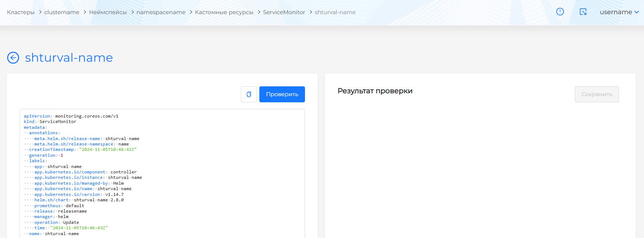Open clustername breadcrumb link
Screen dimensions: 644x238
tap(62, 12)
